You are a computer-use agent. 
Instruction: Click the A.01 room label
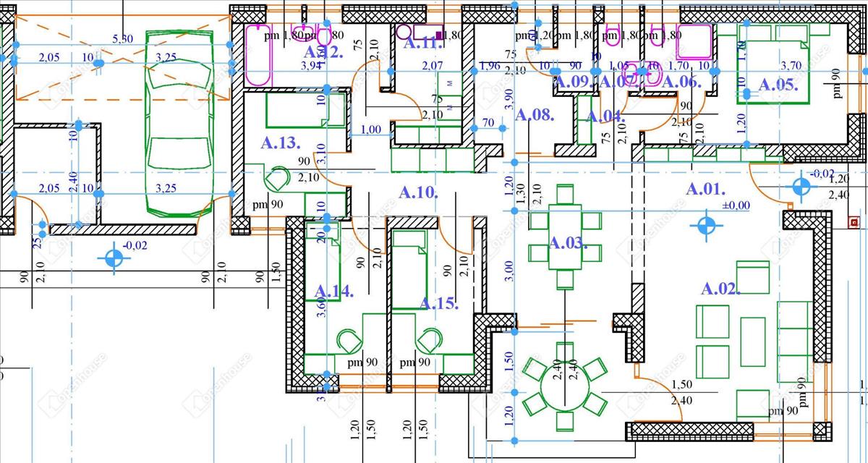[705, 190]
